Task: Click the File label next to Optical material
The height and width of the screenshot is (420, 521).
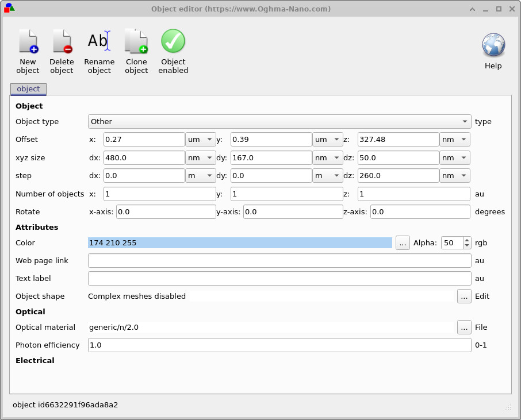Action: [x=481, y=327]
